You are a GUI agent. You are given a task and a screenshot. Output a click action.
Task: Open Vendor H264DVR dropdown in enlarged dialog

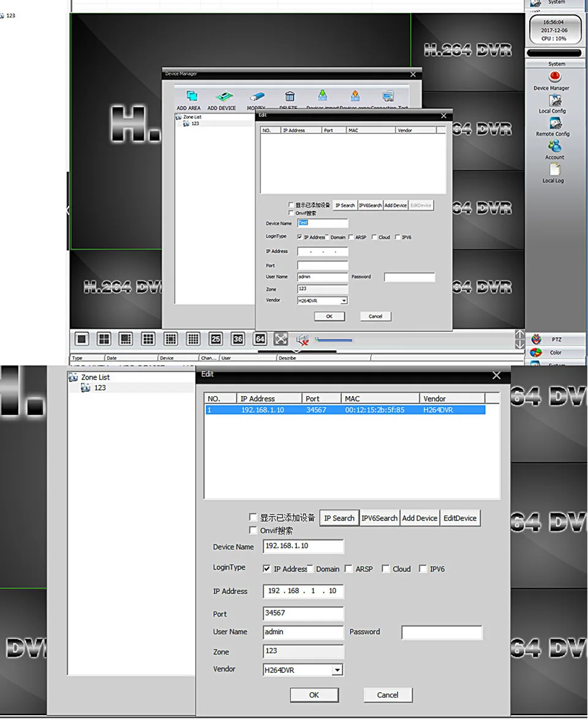337,670
